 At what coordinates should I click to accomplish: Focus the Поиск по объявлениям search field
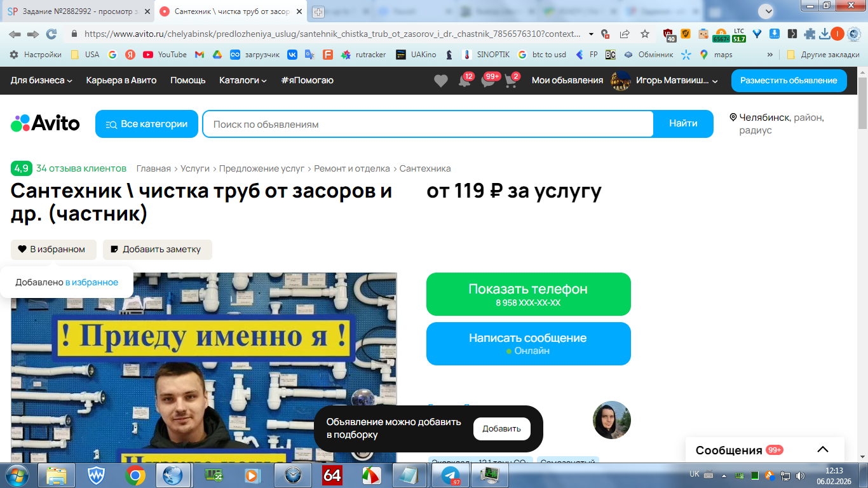tap(428, 124)
